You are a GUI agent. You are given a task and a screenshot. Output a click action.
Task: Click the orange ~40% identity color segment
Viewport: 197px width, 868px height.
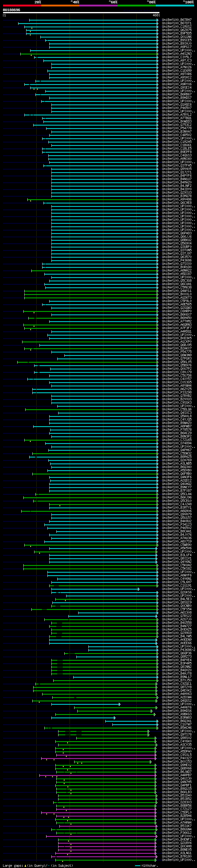tap(60, 6)
